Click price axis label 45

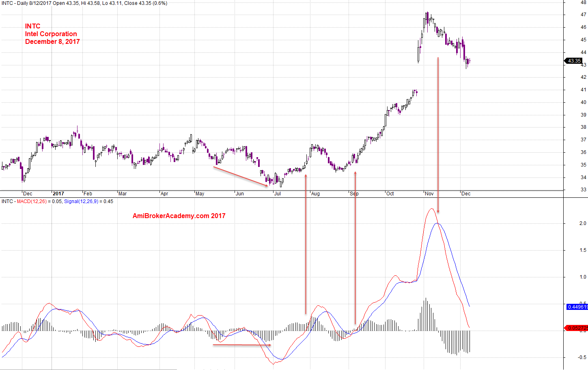[x=584, y=40]
